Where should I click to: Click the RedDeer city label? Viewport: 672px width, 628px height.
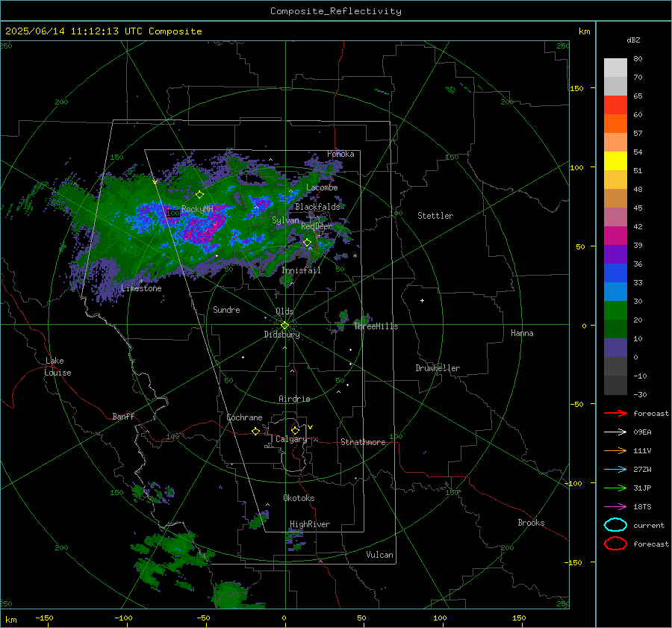tap(317, 226)
